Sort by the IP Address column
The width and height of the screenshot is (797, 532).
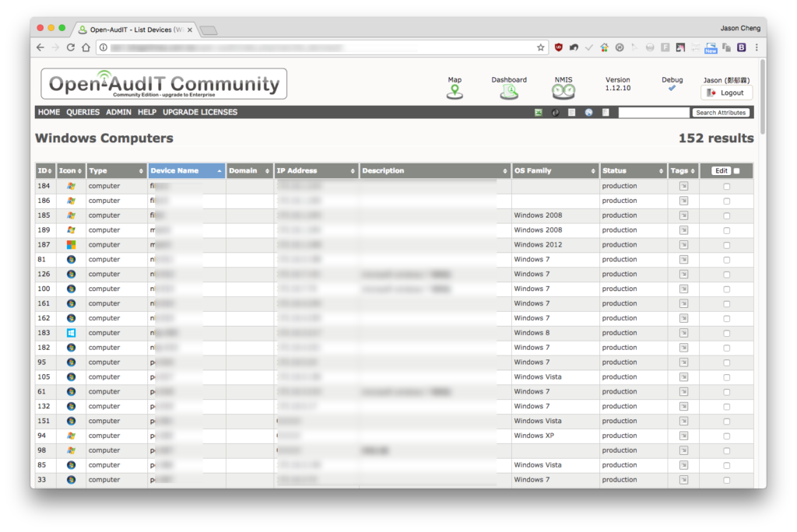point(316,171)
